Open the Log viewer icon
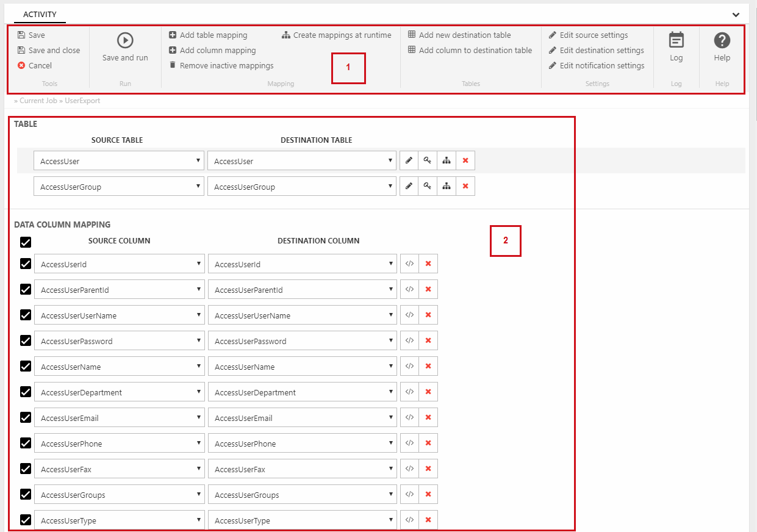This screenshot has width=757, height=532. pyautogui.click(x=676, y=40)
